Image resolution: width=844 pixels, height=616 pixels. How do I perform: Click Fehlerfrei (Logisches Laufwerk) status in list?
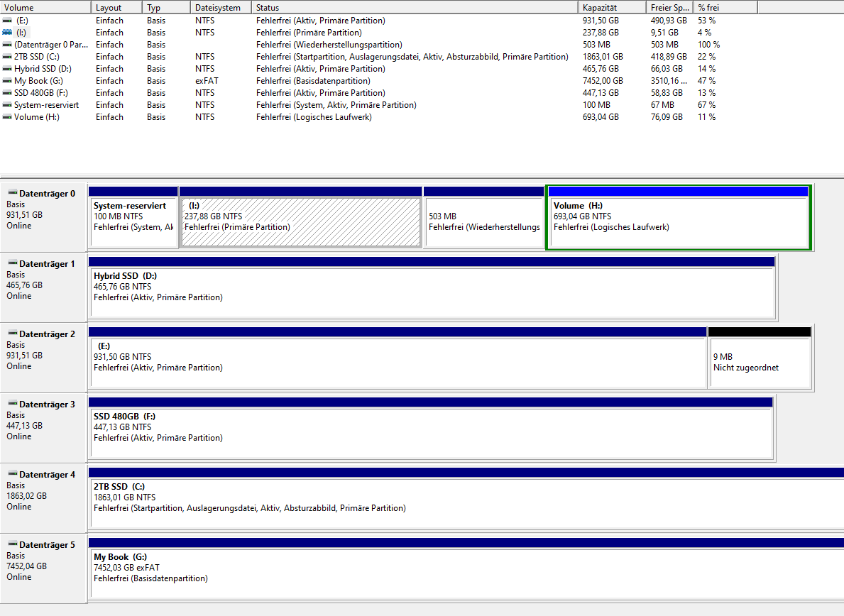tap(314, 117)
